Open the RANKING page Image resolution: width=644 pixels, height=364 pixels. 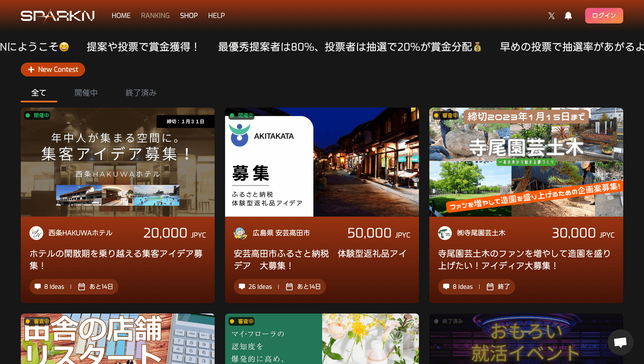155,16
